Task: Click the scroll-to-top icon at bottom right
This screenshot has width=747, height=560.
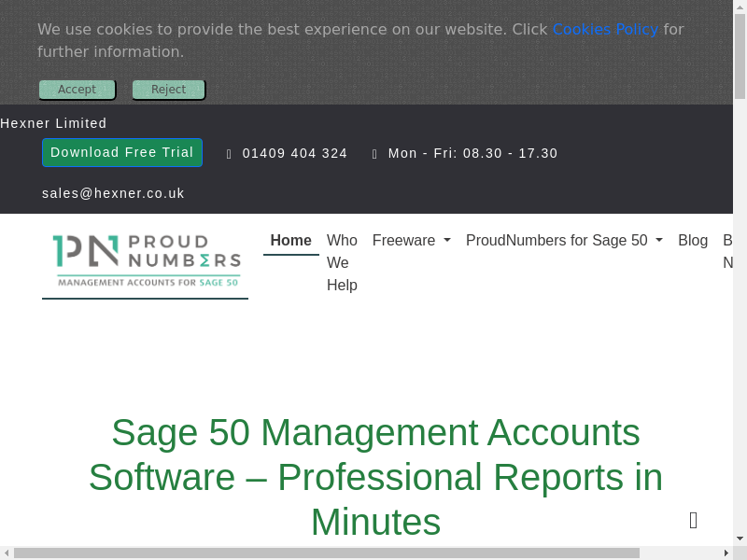Action: pyautogui.click(x=693, y=520)
